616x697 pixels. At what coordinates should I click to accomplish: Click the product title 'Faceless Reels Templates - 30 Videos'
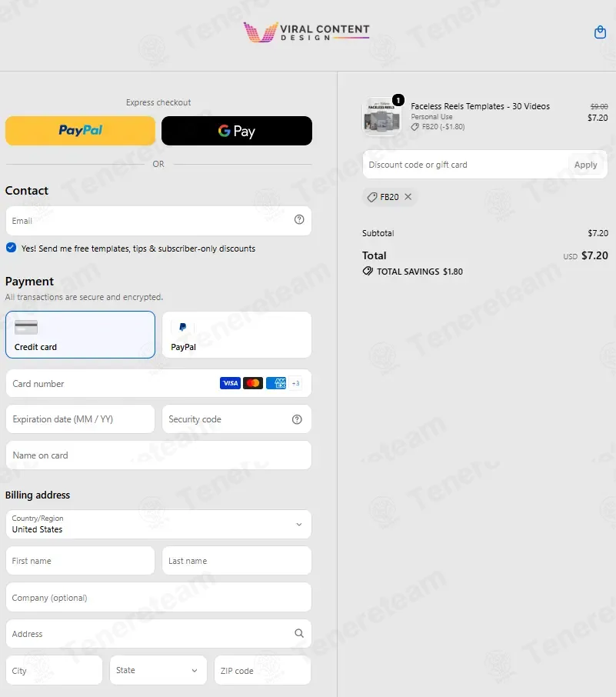pyautogui.click(x=480, y=106)
